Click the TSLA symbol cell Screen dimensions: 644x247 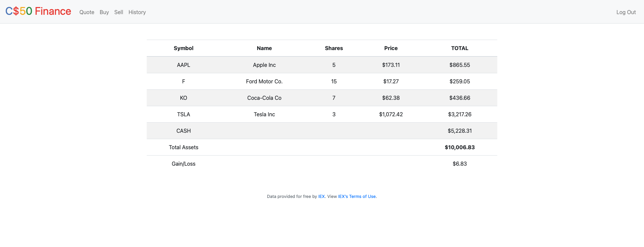click(x=183, y=114)
